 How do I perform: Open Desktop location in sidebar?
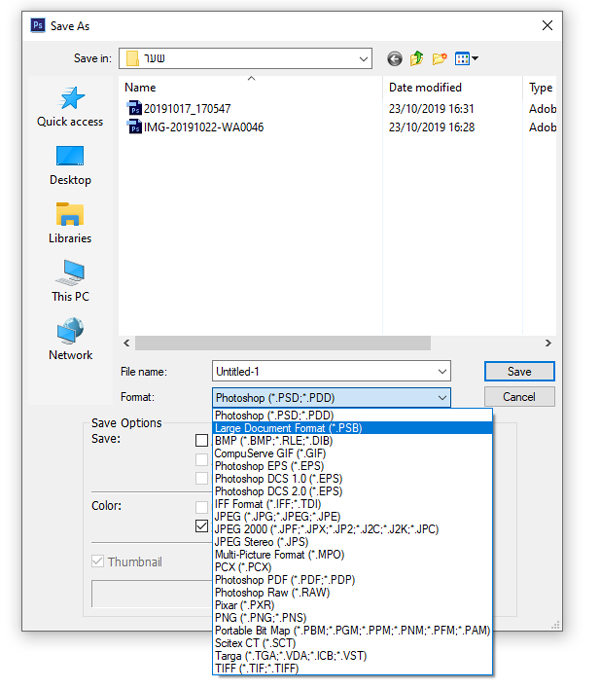click(70, 165)
